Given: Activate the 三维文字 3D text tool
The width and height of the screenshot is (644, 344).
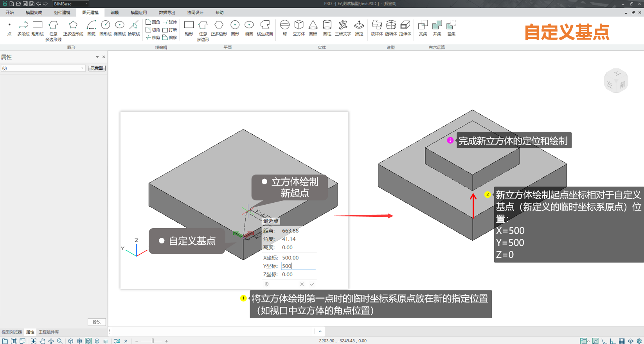Looking at the screenshot, I should pyautogui.click(x=343, y=28).
